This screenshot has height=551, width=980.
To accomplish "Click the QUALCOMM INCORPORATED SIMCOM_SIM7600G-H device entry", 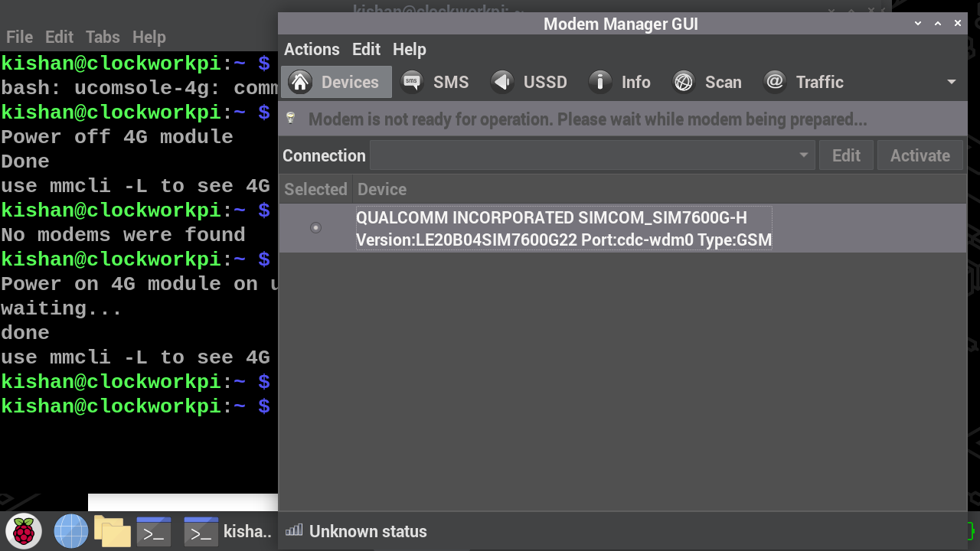I will pos(564,228).
